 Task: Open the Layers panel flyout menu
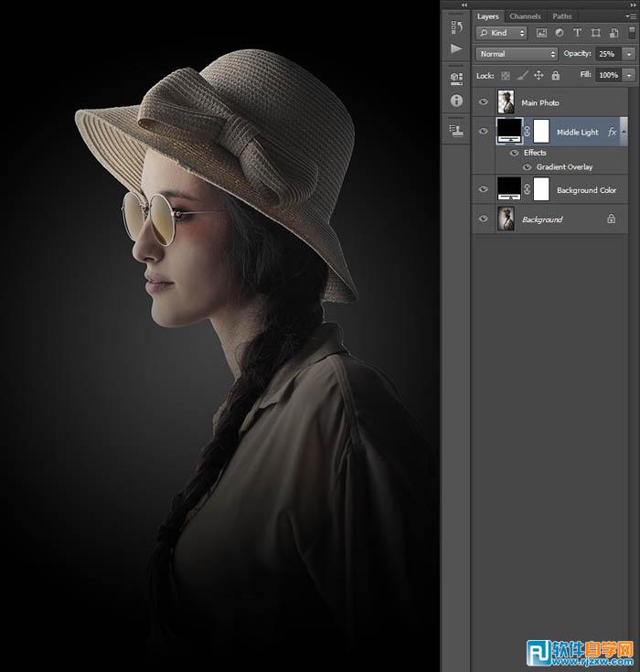(629, 16)
